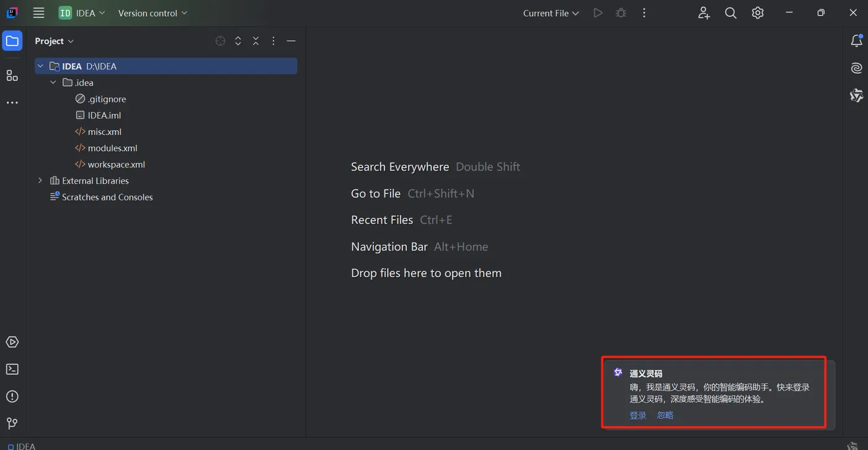Click the IDEA status bar breadcrumb

(x=22, y=446)
